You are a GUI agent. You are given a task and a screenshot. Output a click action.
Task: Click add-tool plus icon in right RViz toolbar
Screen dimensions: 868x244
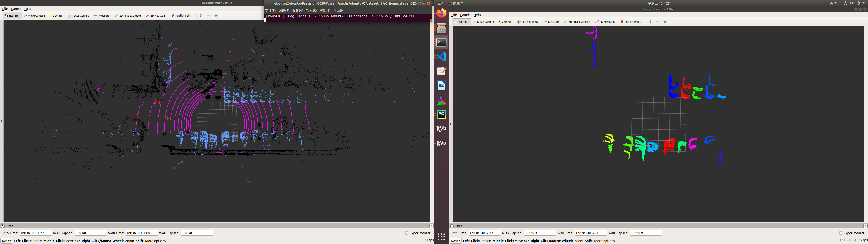coord(650,21)
